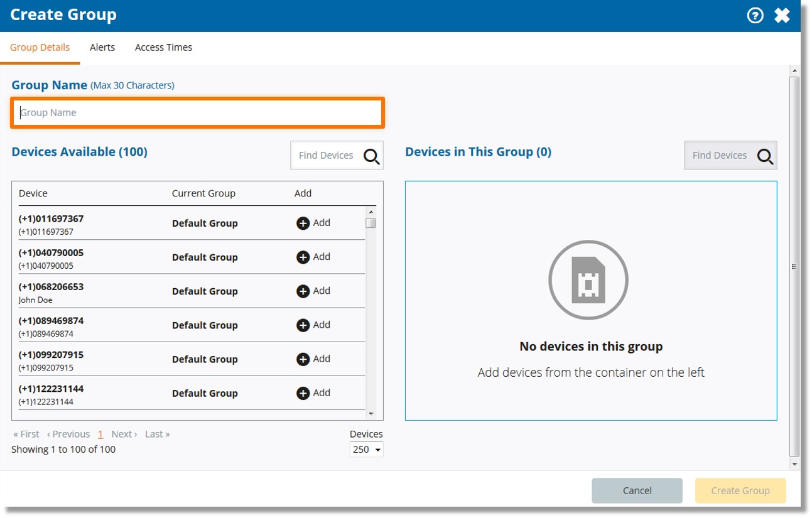Open the devices-per-page dropdown showing 250
812x518 pixels.
click(x=367, y=449)
